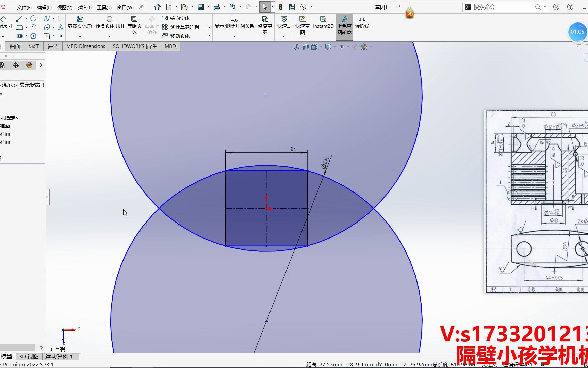Click the 镜向实体 mirror entities tool
Image resolution: width=588 pixels, height=368 pixels.
pyautogui.click(x=176, y=18)
